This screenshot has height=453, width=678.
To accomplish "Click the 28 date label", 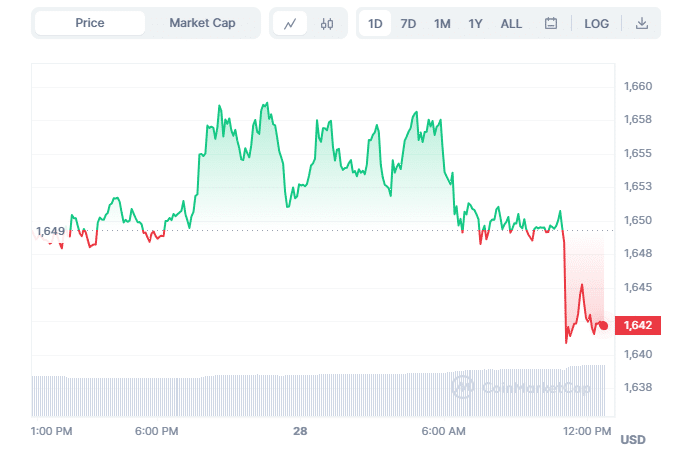I will click(x=300, y=431).
